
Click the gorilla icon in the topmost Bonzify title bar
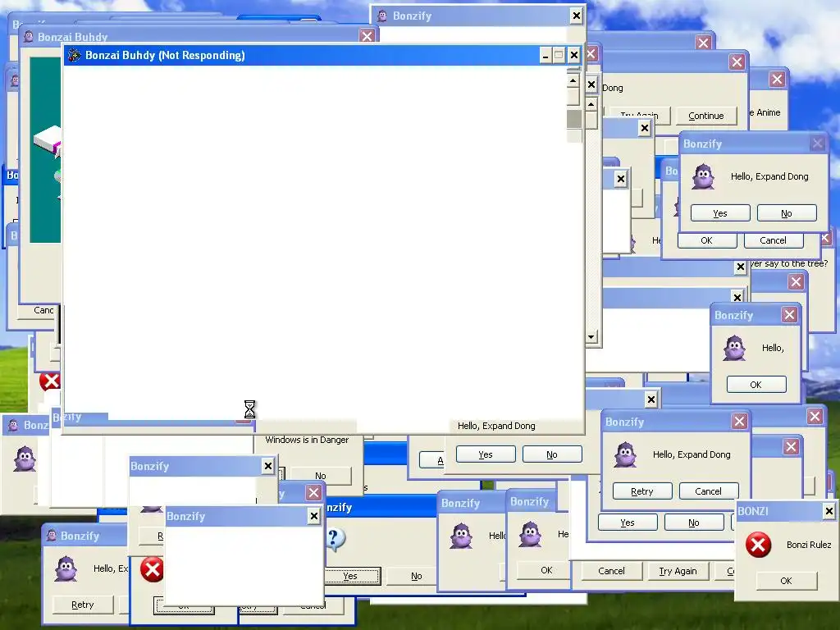click(x=382, y=16)
